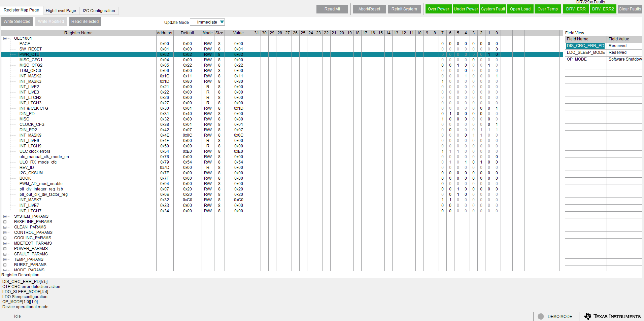644x321 pixels.
Task: Click the Clear Faults button
Action: point(630,9)
